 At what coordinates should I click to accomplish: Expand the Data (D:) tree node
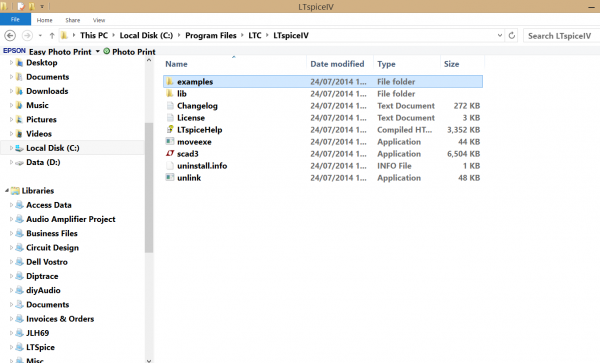(11, 162)
